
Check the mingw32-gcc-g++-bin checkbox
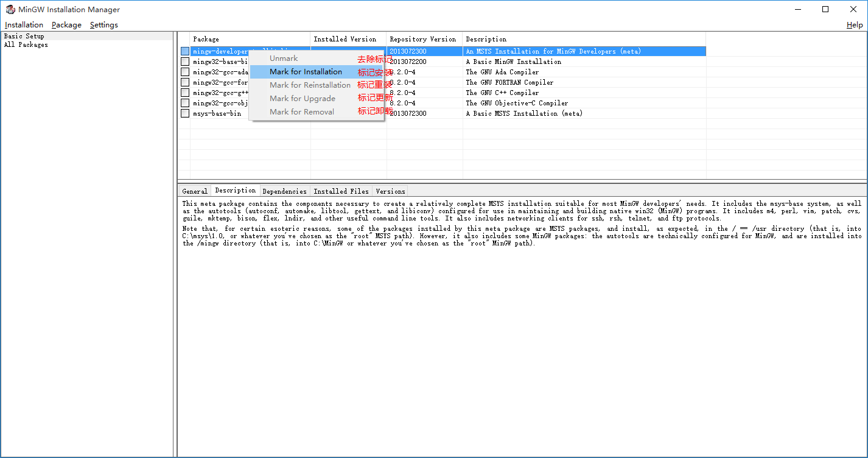tap(184, 92)
